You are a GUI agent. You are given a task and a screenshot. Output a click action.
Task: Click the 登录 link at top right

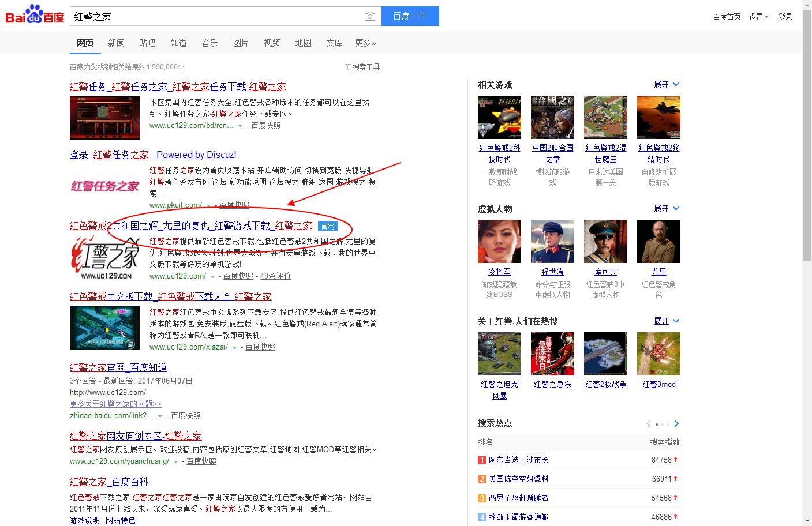point(786,17)
